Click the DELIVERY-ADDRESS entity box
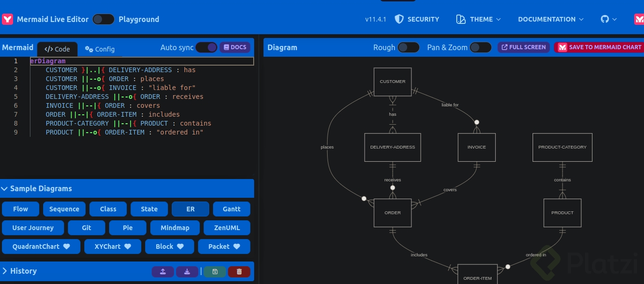Viewport: 644px width, 284px height. coord(393,147)
